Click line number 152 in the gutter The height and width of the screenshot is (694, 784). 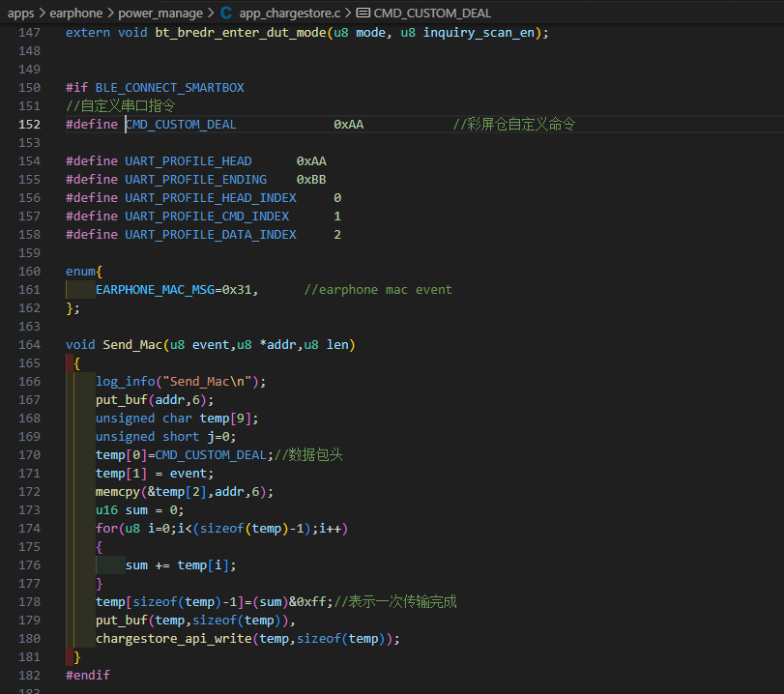click(x=30, y=125)
